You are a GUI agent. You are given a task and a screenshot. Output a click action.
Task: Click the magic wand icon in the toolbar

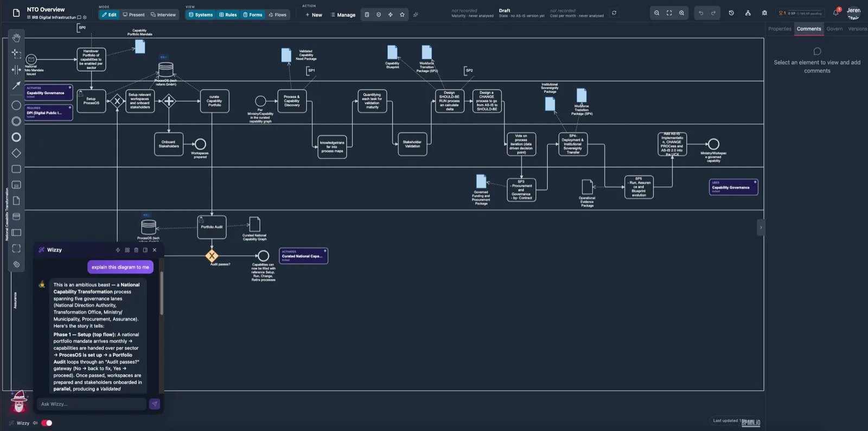(x=416, y=15)
